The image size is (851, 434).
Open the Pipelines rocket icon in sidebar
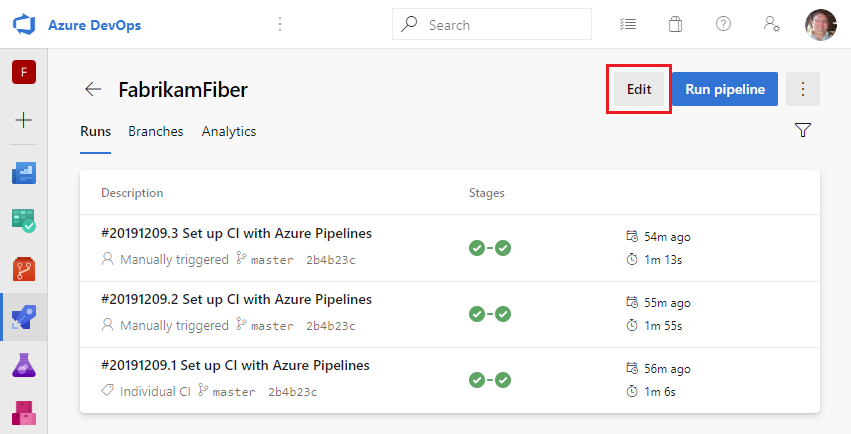tap(24, 317)
